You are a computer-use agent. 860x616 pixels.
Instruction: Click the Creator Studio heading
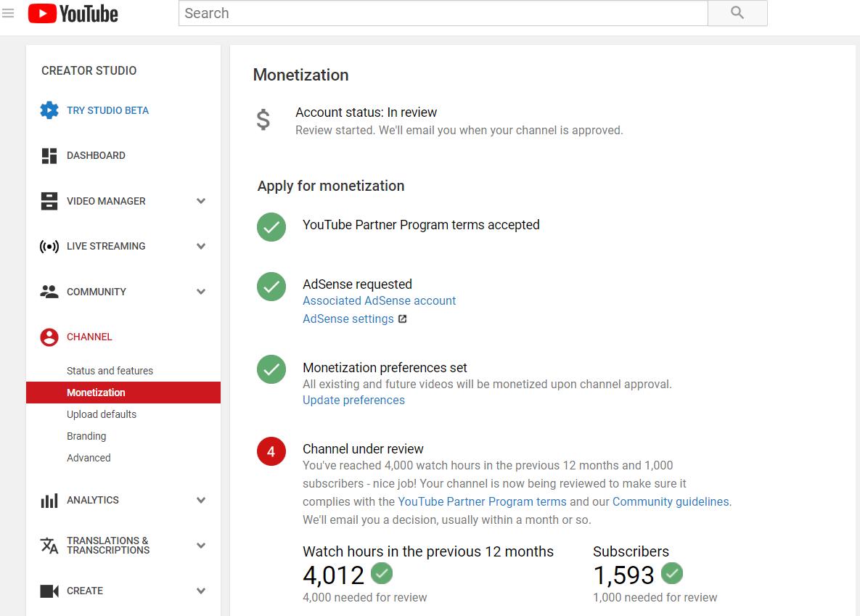(89, 71)
